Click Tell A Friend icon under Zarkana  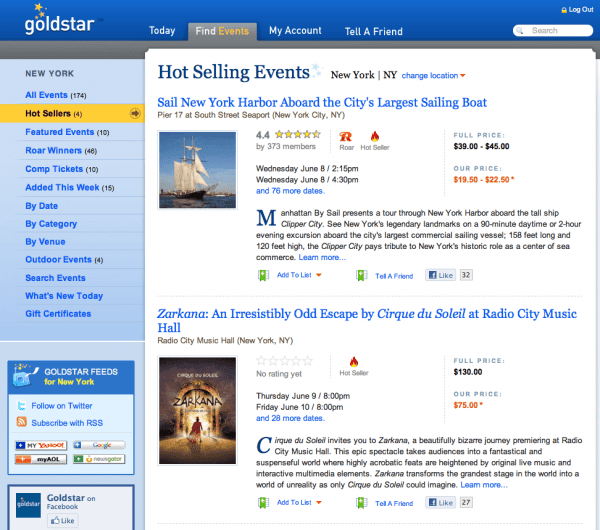point(361,502)
